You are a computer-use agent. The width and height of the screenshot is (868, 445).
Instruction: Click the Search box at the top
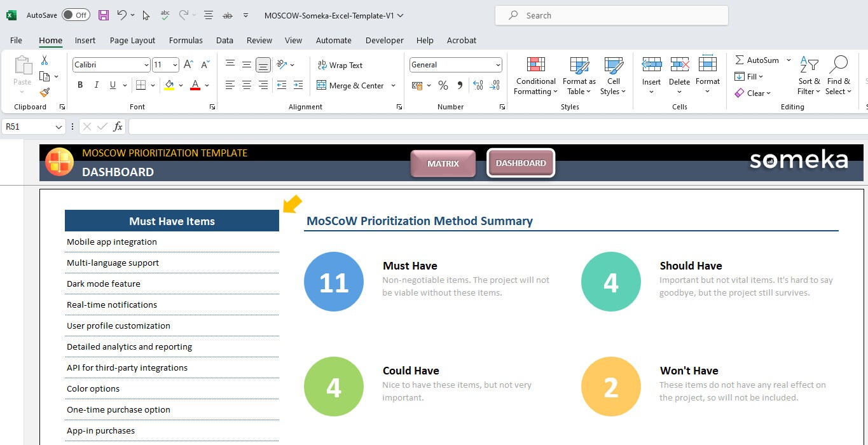coord(610,15)
